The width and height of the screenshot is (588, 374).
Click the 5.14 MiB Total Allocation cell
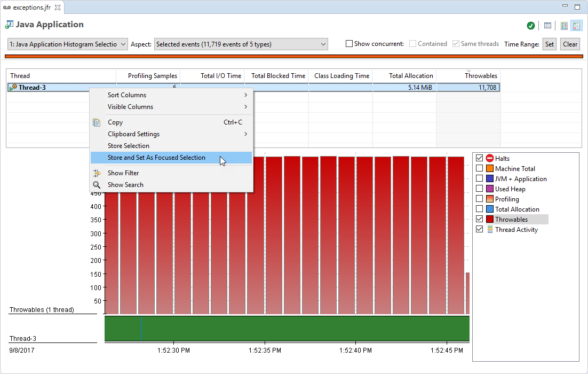[404, 88]
